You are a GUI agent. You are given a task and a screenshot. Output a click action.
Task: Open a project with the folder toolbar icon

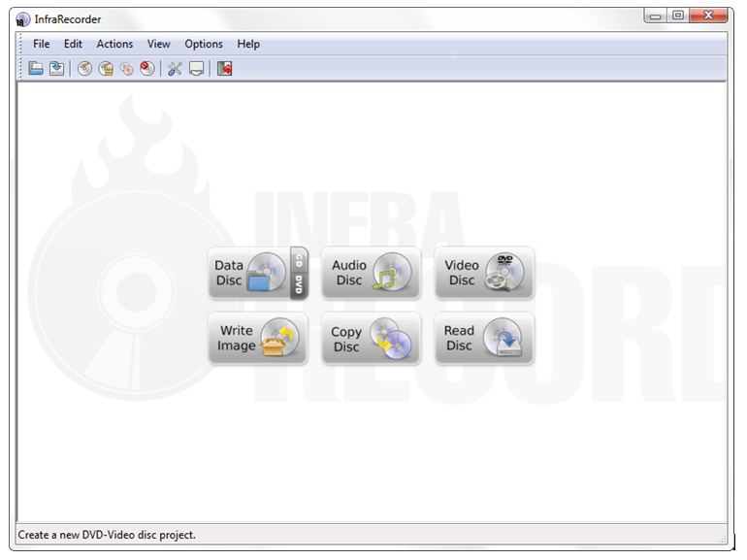click(x=36, y=69)
